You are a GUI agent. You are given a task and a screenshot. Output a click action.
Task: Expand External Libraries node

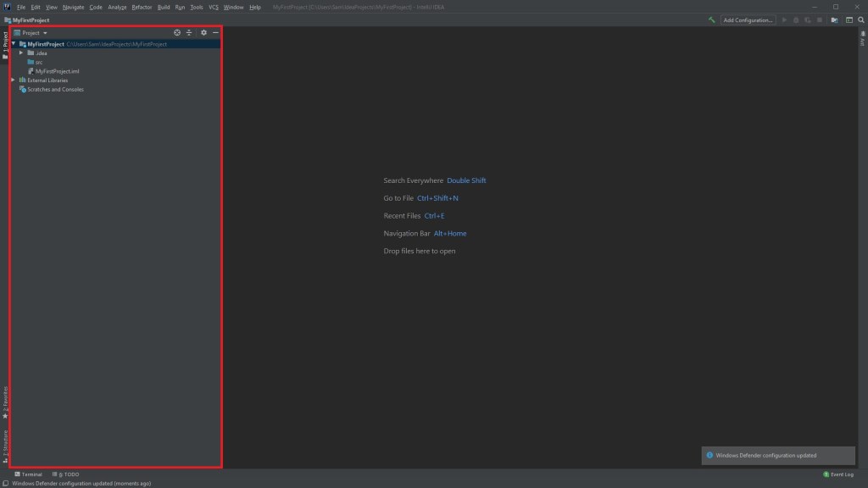tap(13, 80)
